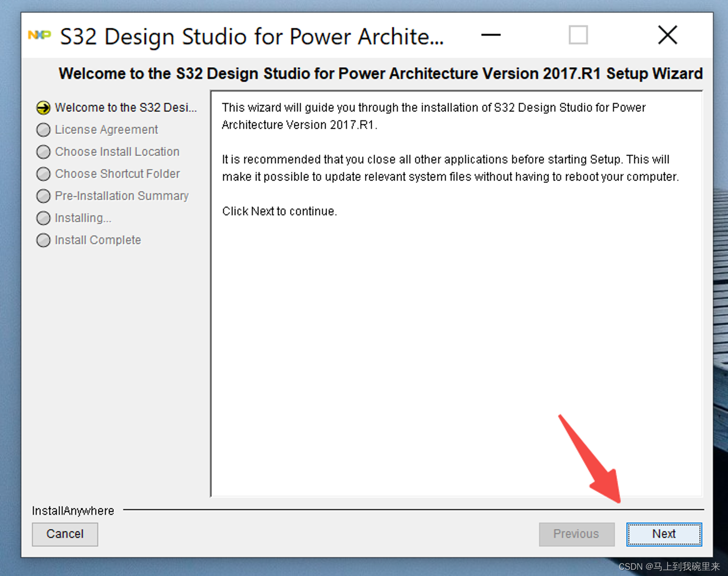The height and width of the screenshot is (576, 728).
Task: Select the 'Choose Shortcut Folder' step label
Action: coord(117,174)
